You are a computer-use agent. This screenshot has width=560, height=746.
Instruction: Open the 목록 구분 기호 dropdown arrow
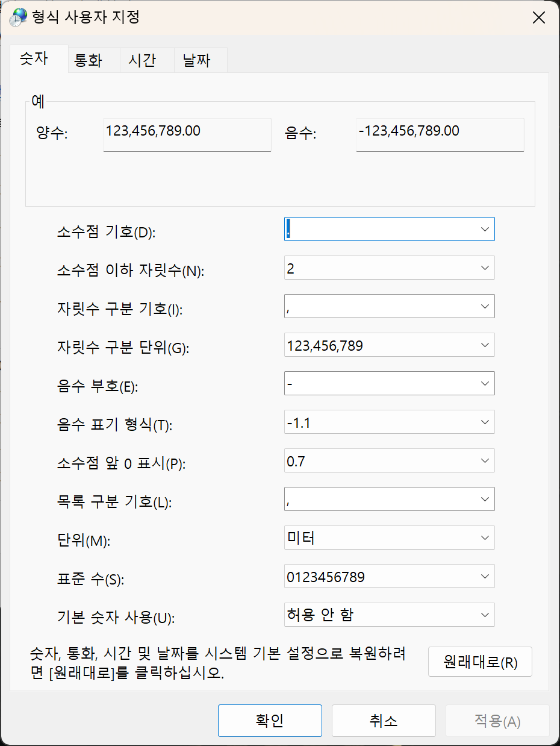pos(485,500)
